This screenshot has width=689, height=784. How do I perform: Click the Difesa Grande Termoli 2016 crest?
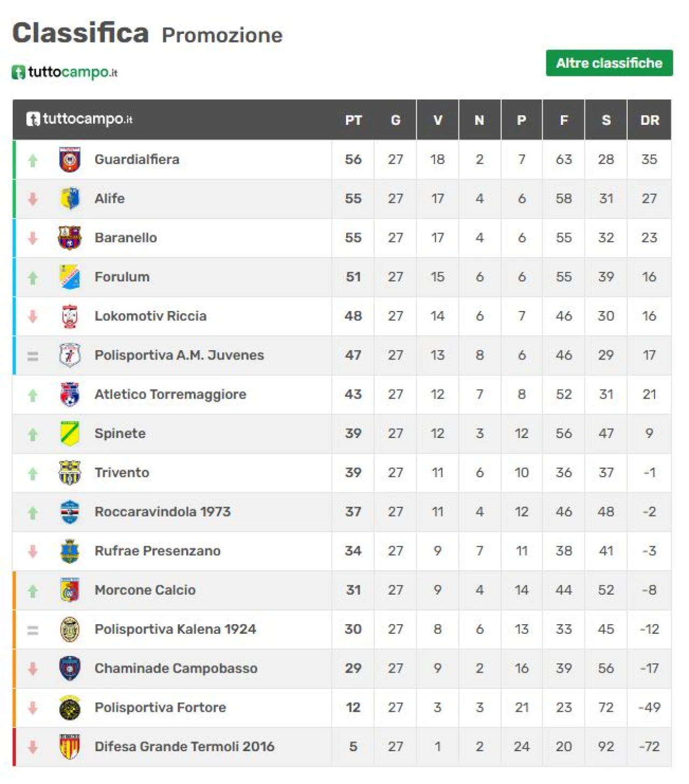click(69, 747)
